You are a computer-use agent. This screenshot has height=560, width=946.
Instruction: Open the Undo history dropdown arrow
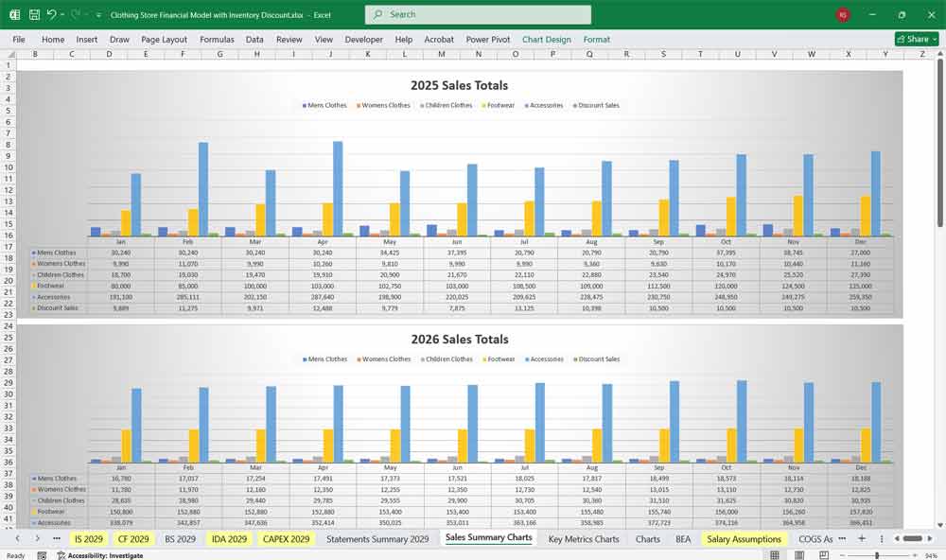pos(61,15)
